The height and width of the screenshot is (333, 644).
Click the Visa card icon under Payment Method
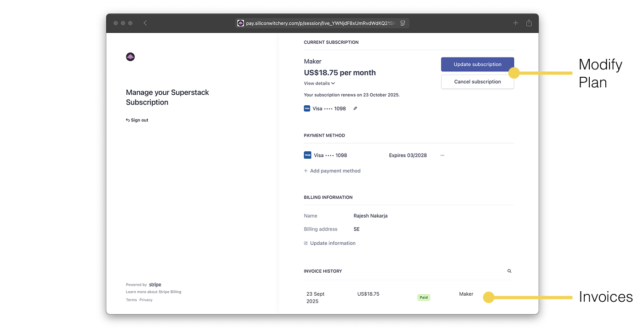coord(307,155)
